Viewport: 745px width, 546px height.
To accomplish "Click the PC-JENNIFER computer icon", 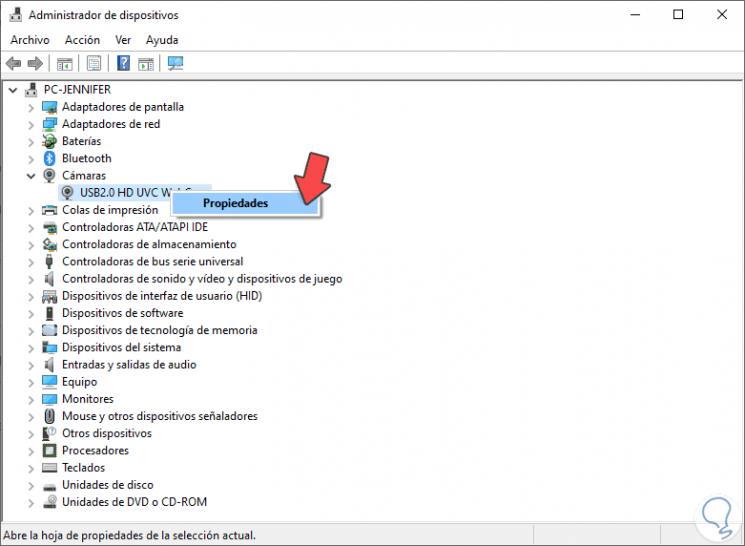I will pyautogui.click(x=31, y=89).
